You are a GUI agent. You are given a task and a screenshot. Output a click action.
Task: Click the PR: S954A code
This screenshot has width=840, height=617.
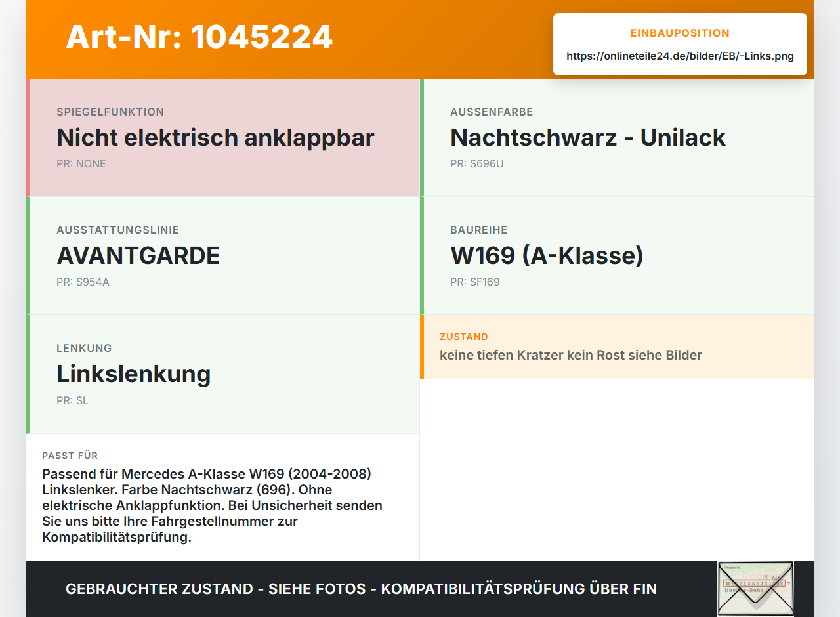tap(83, 282)
